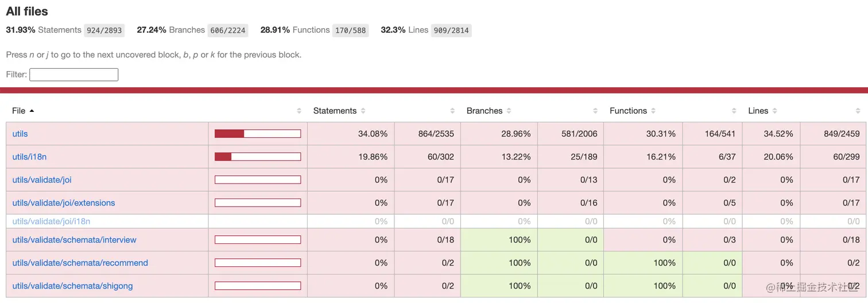Viewport: 868px width, 303px height.
Task: Click the sort icon beside Functions header
Action: (x=653, y=111)
